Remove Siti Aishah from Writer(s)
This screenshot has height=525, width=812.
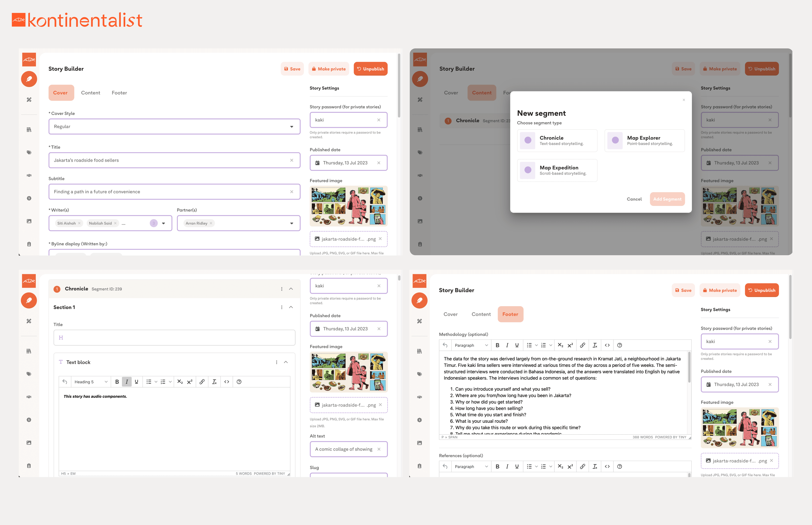[x=79, y=224]
